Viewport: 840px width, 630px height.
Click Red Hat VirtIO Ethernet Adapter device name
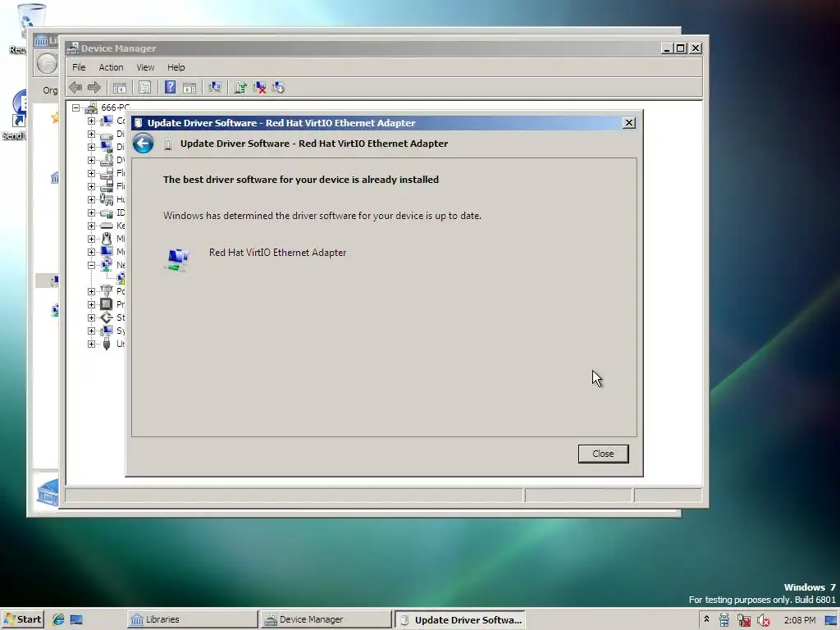[277, 253]
